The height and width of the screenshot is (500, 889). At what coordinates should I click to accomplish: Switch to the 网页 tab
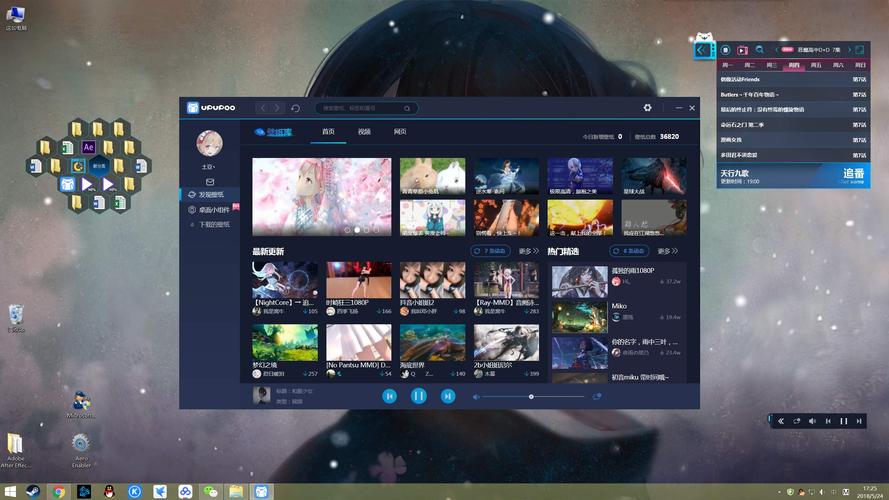point(400,132)
